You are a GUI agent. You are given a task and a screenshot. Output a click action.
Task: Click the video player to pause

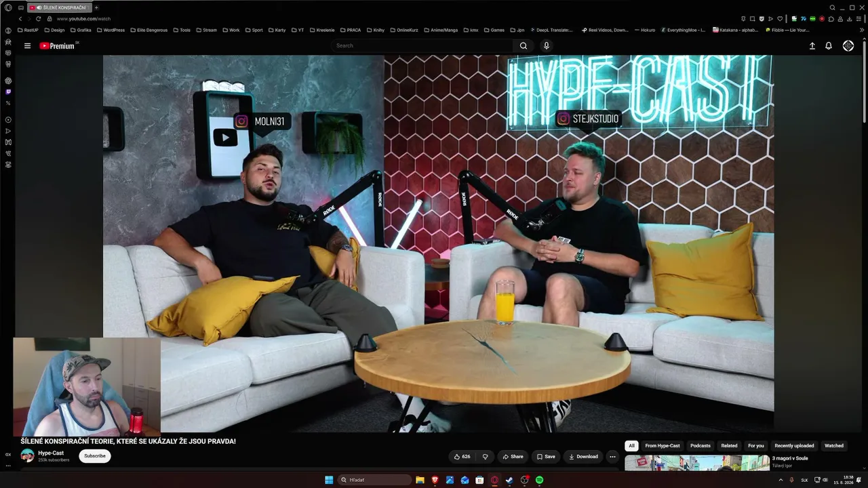coord(438,244)
